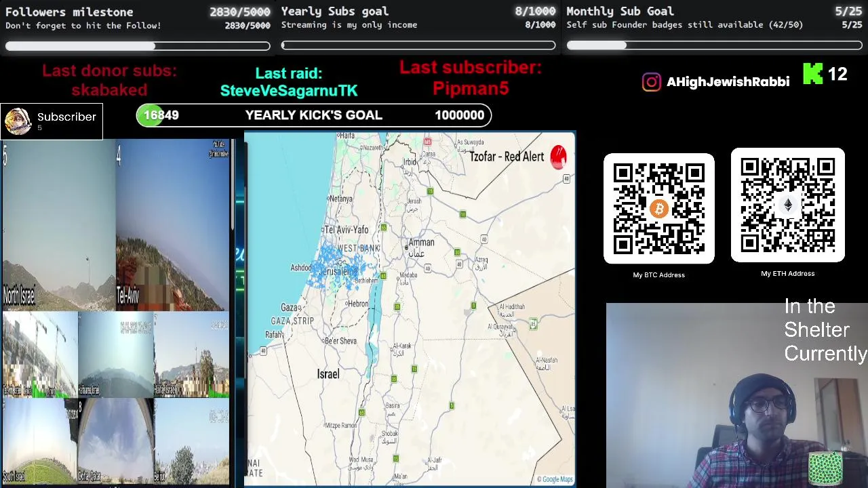Screen dimensions: 868x488
Task: Click 'Tzofar - Red Alert' title
Action: 507,157
